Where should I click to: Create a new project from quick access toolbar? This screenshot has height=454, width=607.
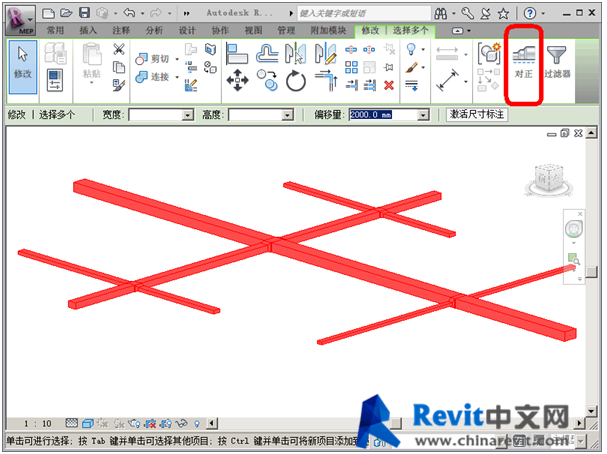pyautogui.click(x=48, y=14)
